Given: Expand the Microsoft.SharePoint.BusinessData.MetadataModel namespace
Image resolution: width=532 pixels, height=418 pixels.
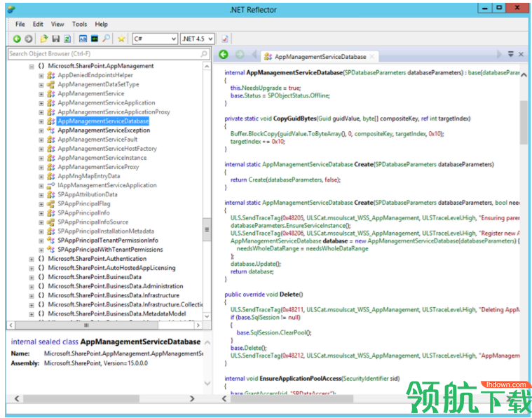Looking at the screenshot, I should point(32,314).
